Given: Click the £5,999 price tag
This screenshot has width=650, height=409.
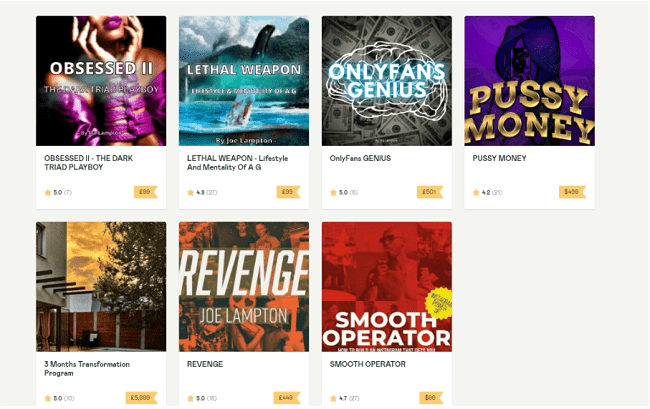Looking at the screenshot, I should [141, 398].
